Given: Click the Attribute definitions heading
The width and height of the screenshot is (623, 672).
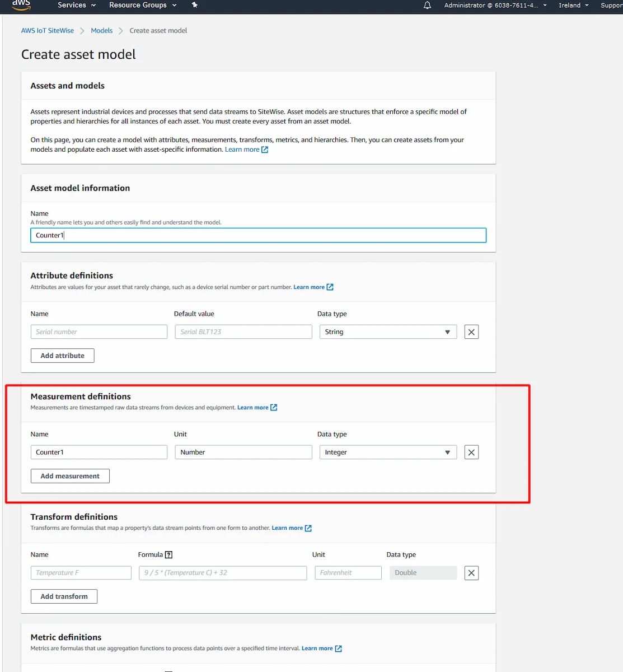Looking at the screenshot, I should [x=72, y=276].
